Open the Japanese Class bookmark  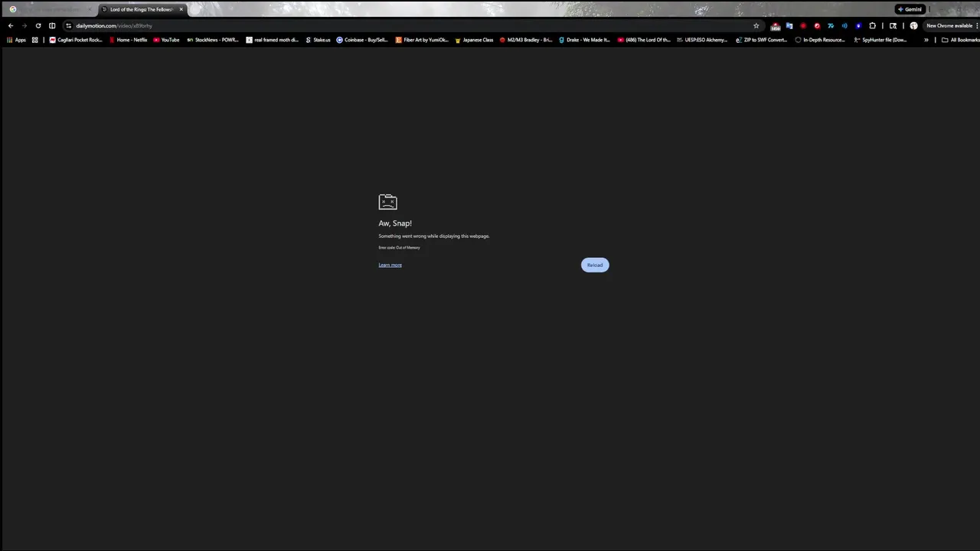click(x=474, y=40)
